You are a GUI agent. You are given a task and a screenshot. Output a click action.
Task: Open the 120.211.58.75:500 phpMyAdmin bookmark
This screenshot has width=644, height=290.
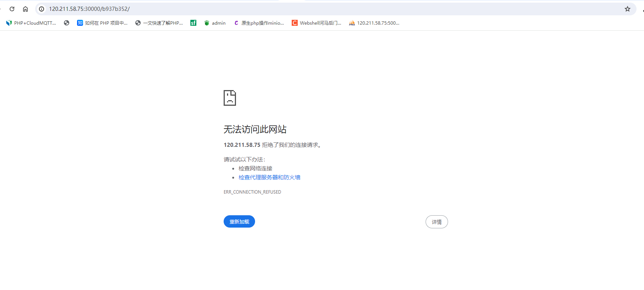374,23
